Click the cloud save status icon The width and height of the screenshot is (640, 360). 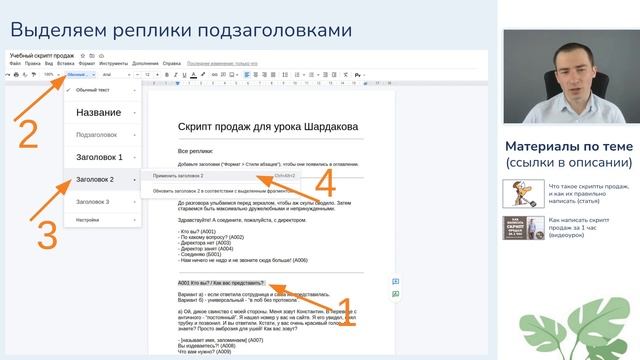coord(101,56)
